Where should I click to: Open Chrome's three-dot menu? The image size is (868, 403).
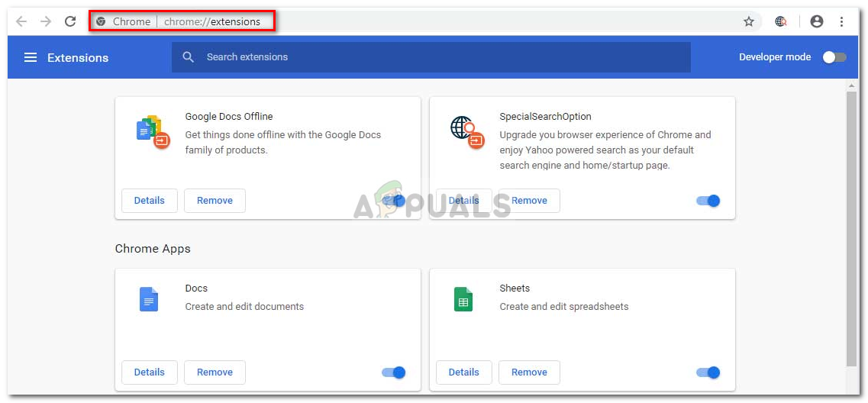click(x=841, y=21)
